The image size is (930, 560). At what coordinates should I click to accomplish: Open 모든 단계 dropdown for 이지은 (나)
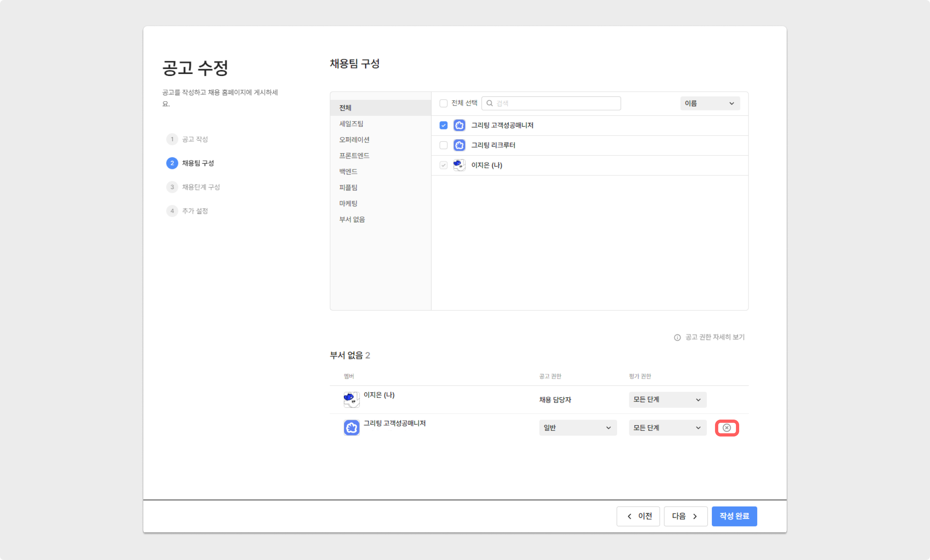pos(667,399)
